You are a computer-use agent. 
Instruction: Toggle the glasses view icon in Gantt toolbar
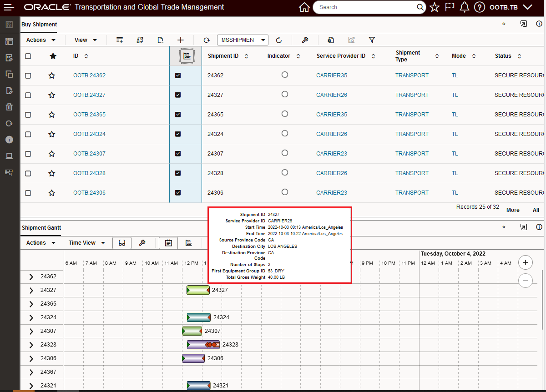point(122,243)
